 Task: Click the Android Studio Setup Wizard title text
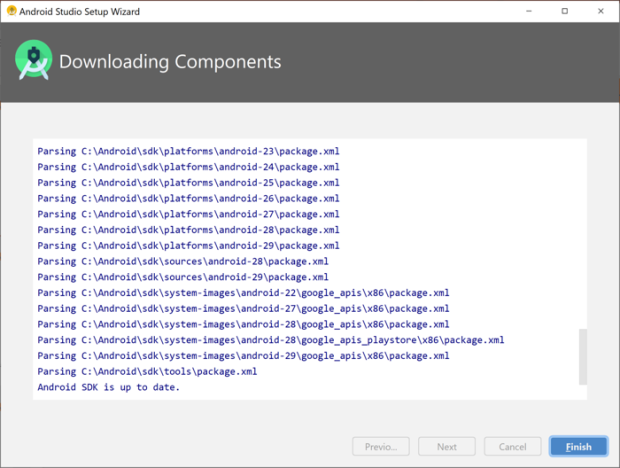point(79,11)
